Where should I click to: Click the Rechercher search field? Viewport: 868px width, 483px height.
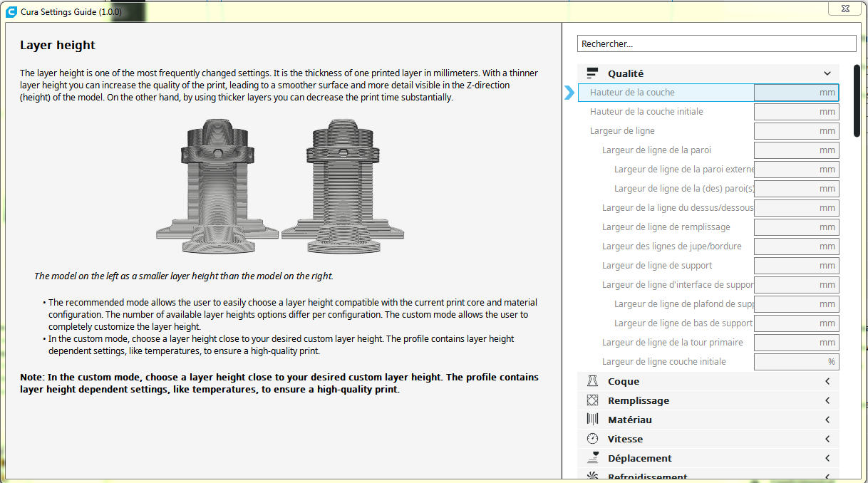pos(716,43)
